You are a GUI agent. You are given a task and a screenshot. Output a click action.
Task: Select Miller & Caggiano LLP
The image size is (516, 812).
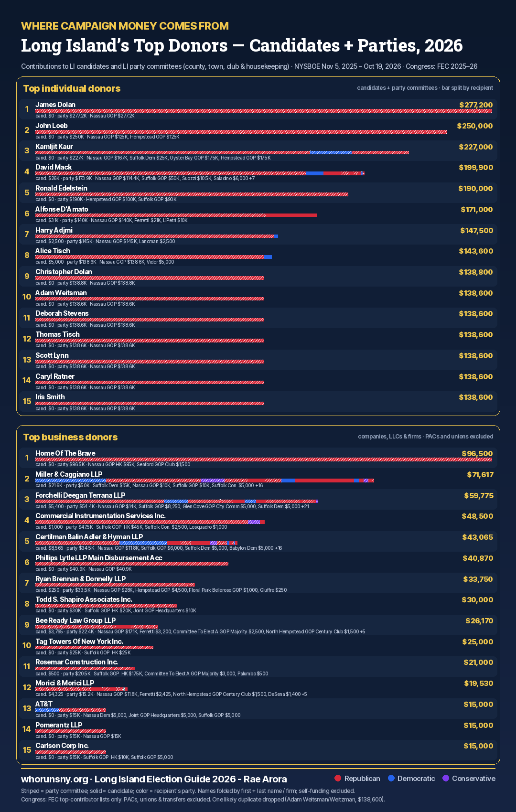69,474
